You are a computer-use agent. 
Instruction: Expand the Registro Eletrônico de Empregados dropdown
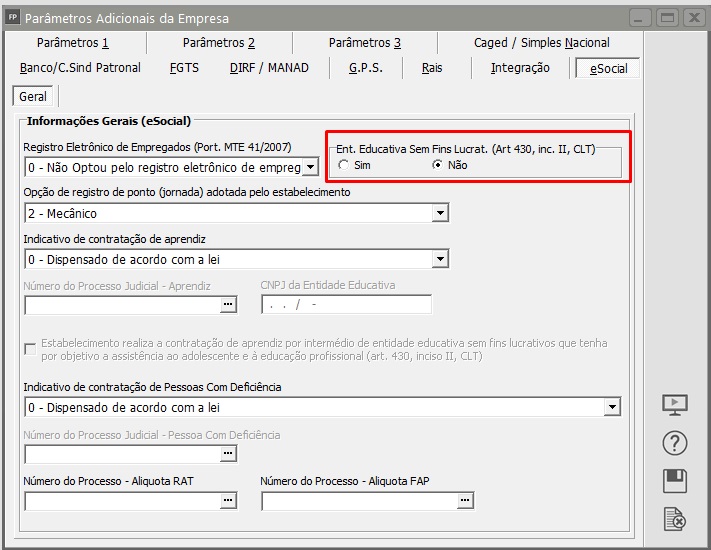[310, 167]
